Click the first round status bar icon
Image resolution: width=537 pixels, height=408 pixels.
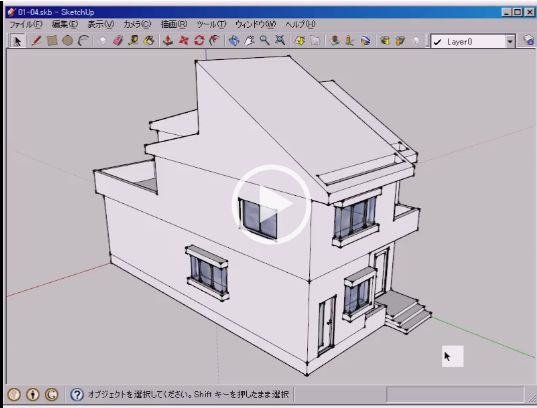tap(14, 395)
